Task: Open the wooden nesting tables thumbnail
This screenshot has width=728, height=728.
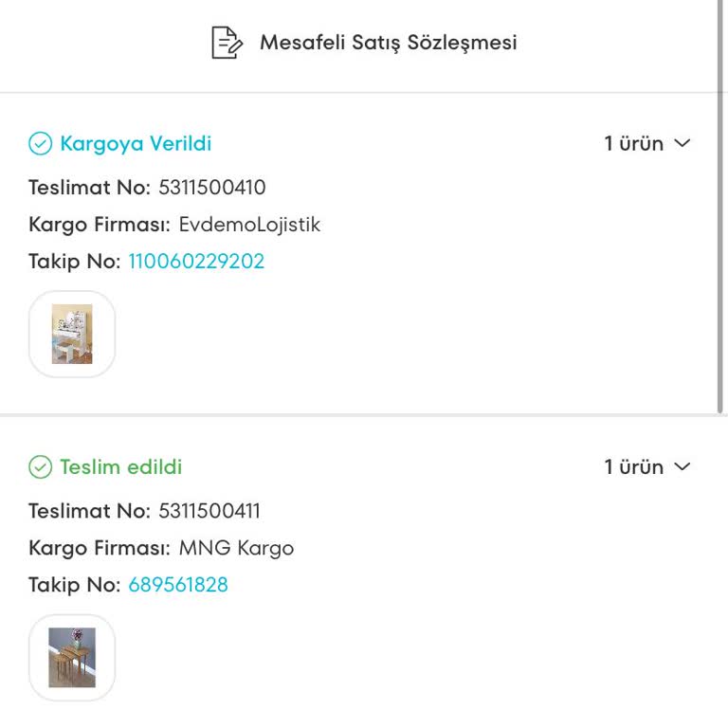Action: [x=72, y=657]
